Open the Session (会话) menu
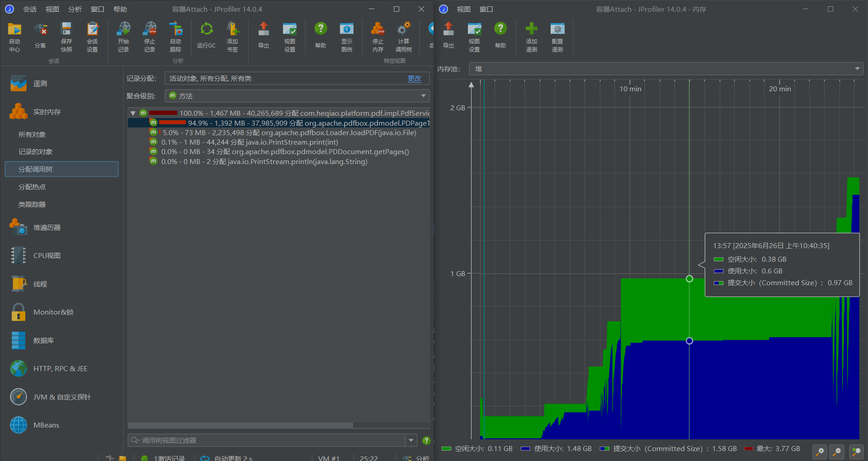This screenshot has height=461, width=868. point(30,9)
